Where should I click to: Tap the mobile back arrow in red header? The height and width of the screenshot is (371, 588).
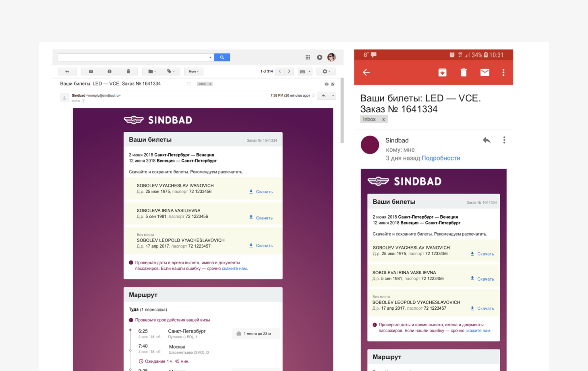coord(366,72)
